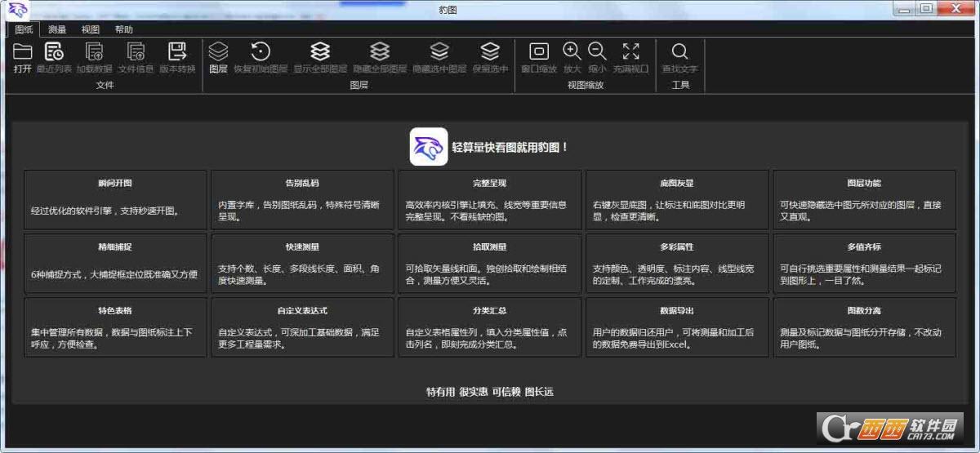The width and height of the screenshot is (980, 453).
Task: Click the 精细捕捉 feature card
Action: pyautogui.click(x=115, y=263)
